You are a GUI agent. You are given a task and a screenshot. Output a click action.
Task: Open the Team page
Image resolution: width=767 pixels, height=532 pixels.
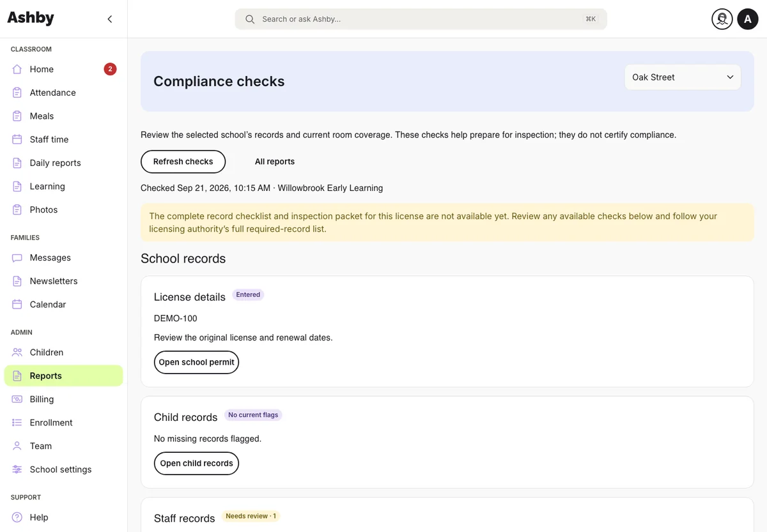point(64,446)
